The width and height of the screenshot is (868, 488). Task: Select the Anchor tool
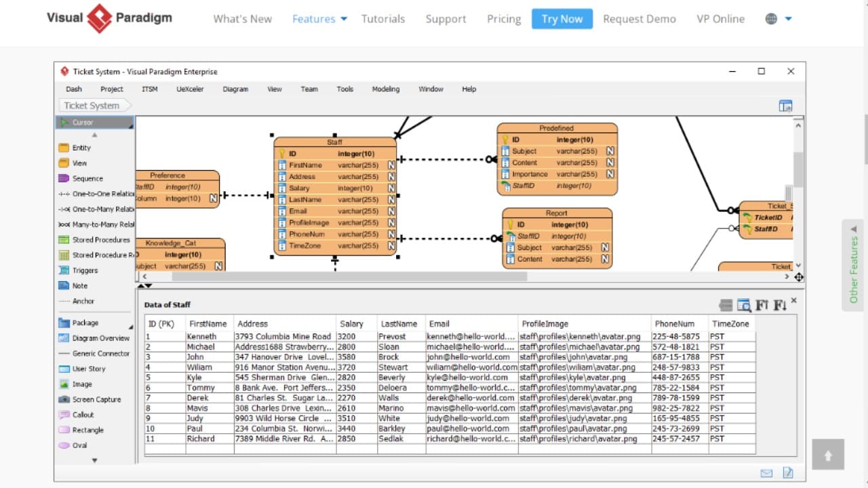[x=77, y=301]
